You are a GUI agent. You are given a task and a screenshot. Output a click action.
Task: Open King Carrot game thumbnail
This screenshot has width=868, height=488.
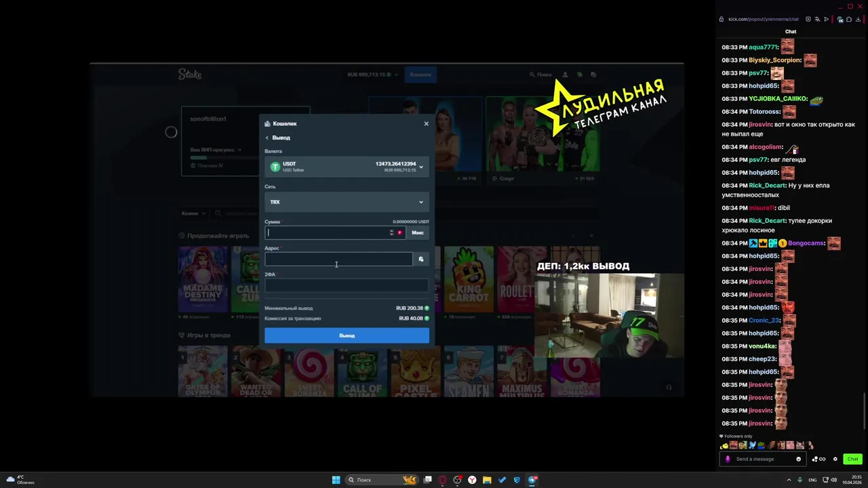tap(469, 279)
